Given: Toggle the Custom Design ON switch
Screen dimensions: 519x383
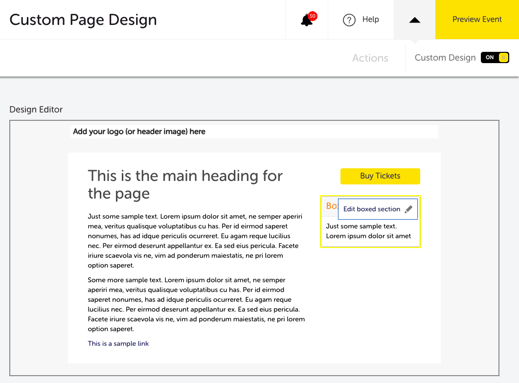Looking at the screenshot, I should (495, 58).
